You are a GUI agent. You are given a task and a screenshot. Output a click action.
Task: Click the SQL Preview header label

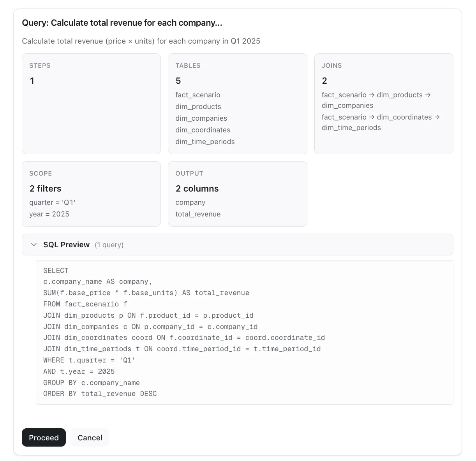(66, 245)
